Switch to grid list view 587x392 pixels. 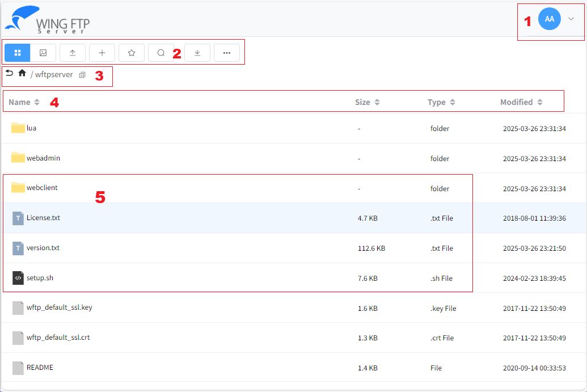click(x=17, y=53)
